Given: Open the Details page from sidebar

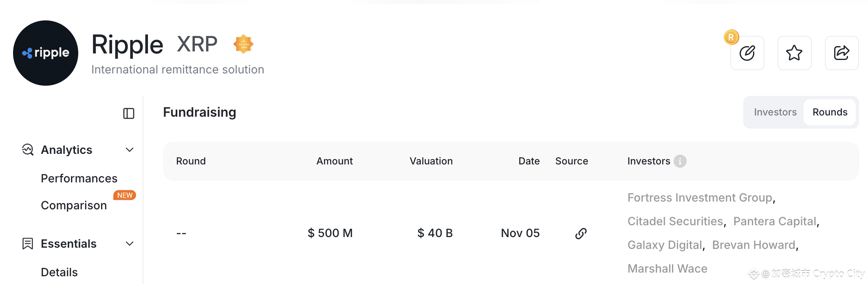Looking at the screenshot, I should pos(59,272).
